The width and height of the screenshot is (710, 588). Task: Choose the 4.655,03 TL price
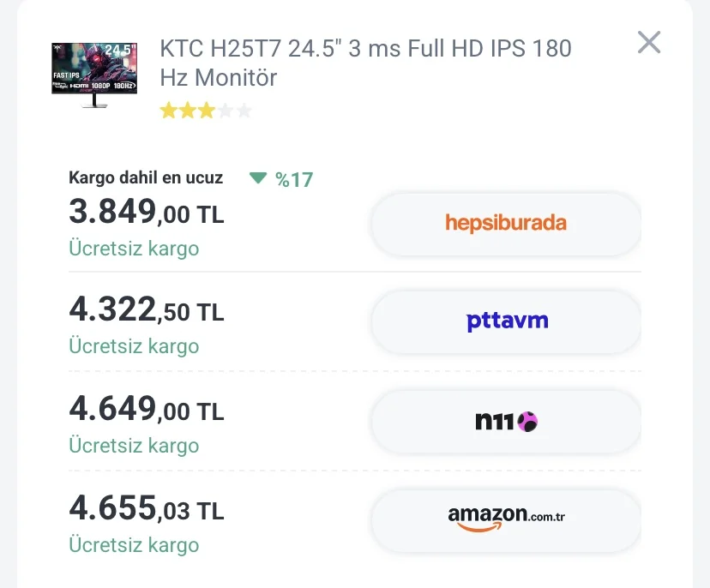coord(147,508)
